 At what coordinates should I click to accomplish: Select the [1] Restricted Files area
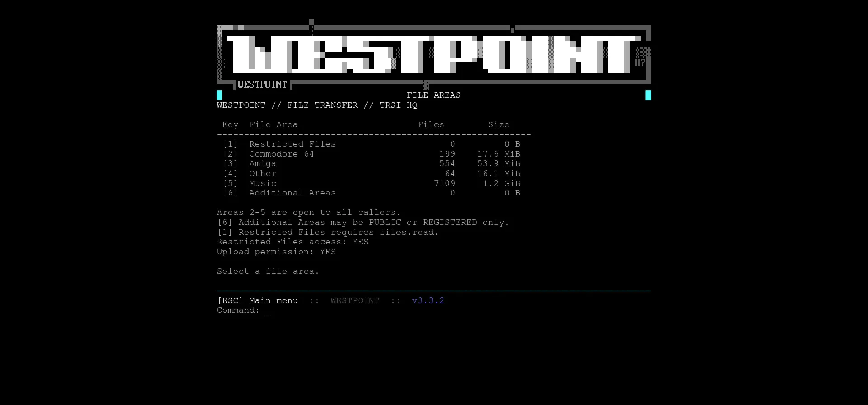point(372,144)
